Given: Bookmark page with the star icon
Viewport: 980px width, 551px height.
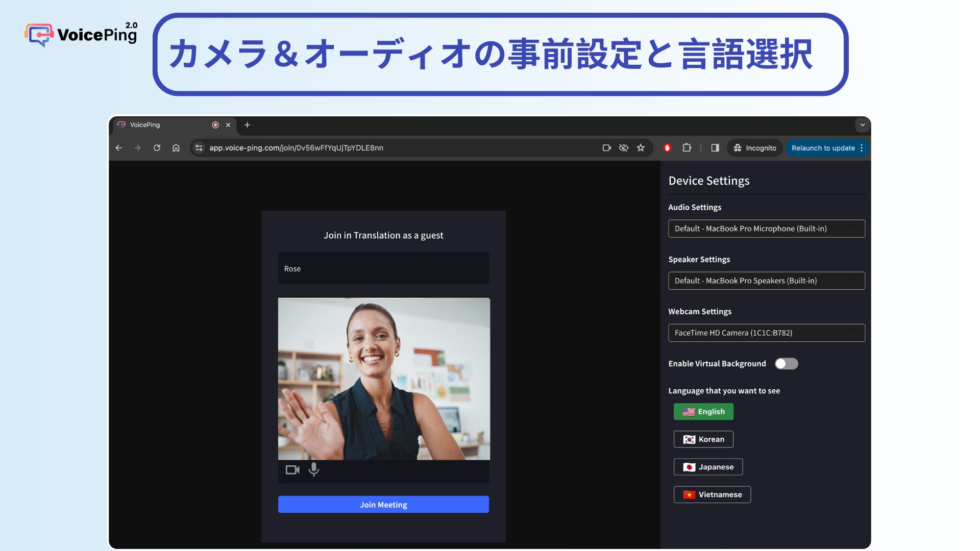Looking at the screenshot, I should pyautogui.click(x=641, y=148).
